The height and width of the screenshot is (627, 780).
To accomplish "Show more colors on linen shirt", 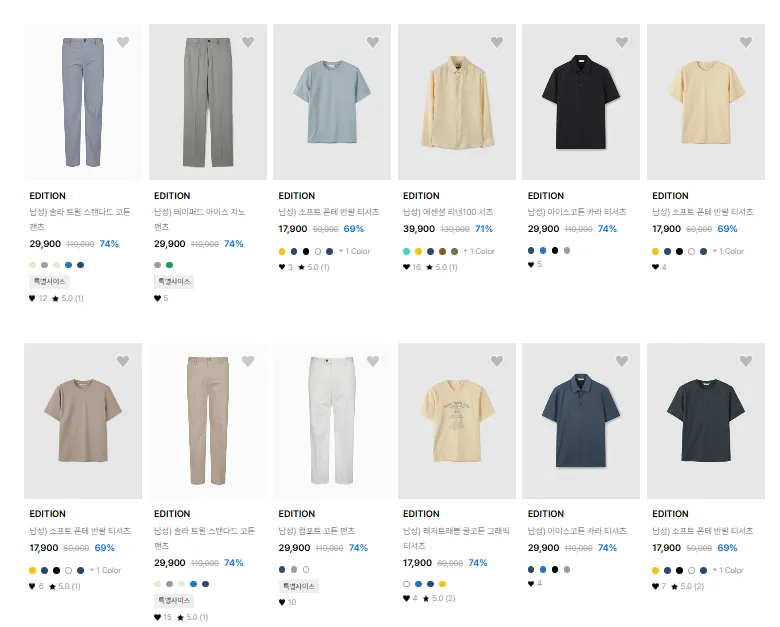I will tap(479, 251).
